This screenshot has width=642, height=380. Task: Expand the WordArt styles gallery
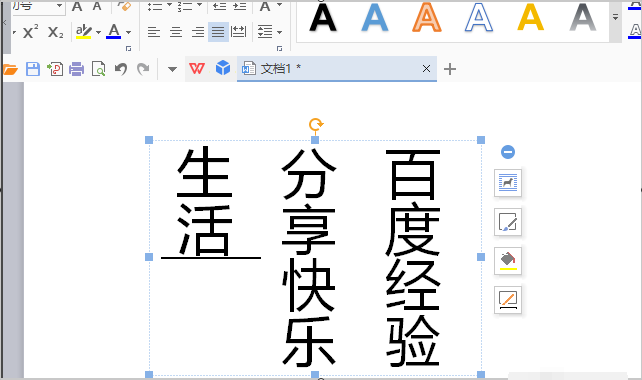[x=615, y=17]
